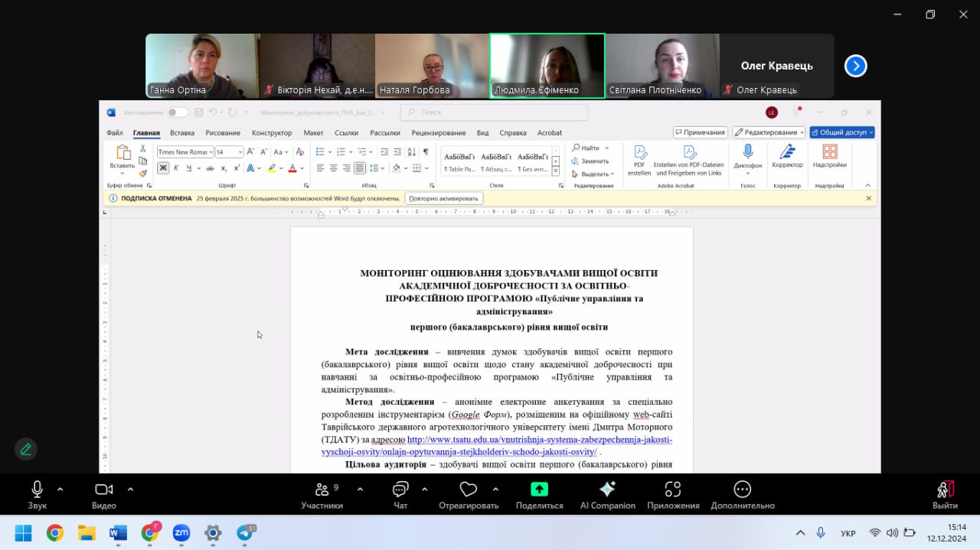Show next participants with the blue arrow
Viewport: 980px width, 550px height.
point(855,67)
